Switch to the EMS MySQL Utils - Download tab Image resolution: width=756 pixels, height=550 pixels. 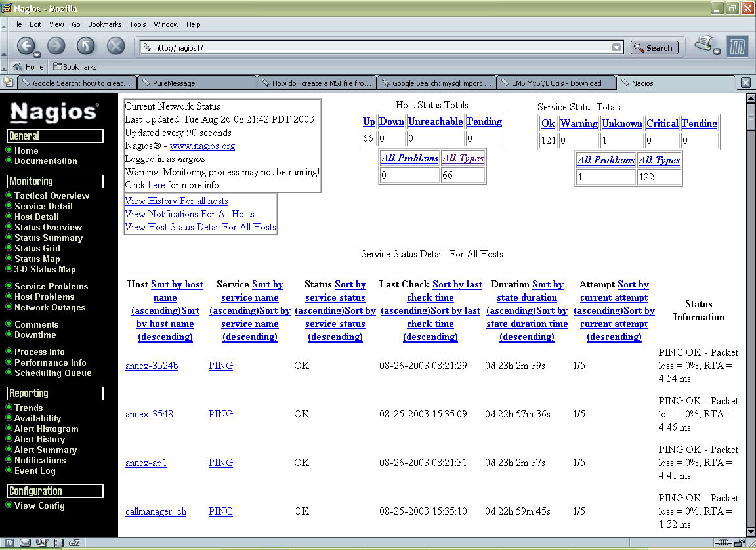(x=556, y=83)
